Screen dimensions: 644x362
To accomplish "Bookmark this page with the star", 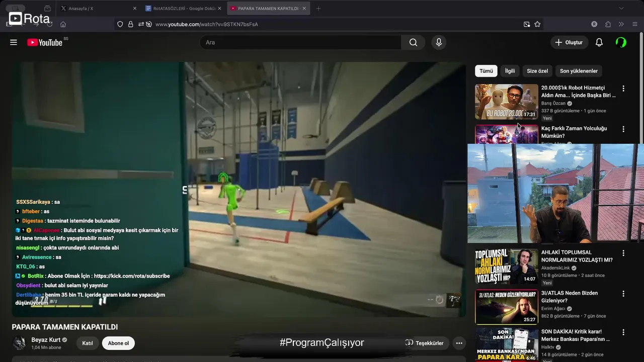I will tap(537, 24).
